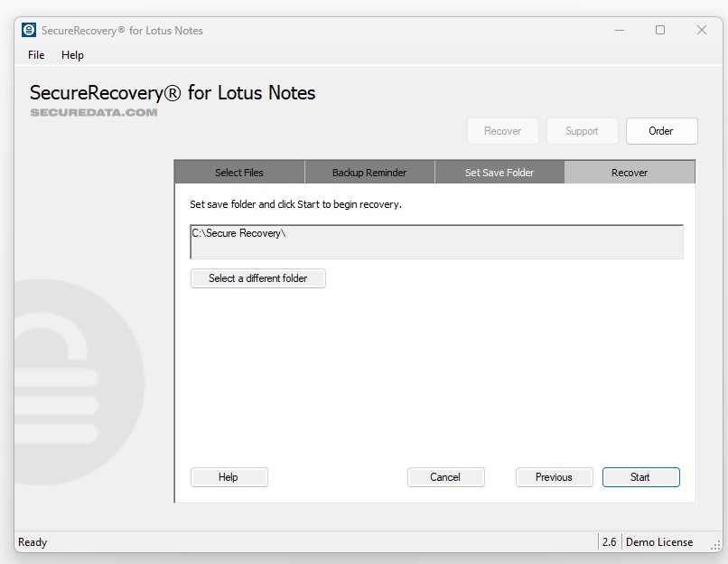
Task: Switch to the Backup Reminder tab
Action: [369, 172]
